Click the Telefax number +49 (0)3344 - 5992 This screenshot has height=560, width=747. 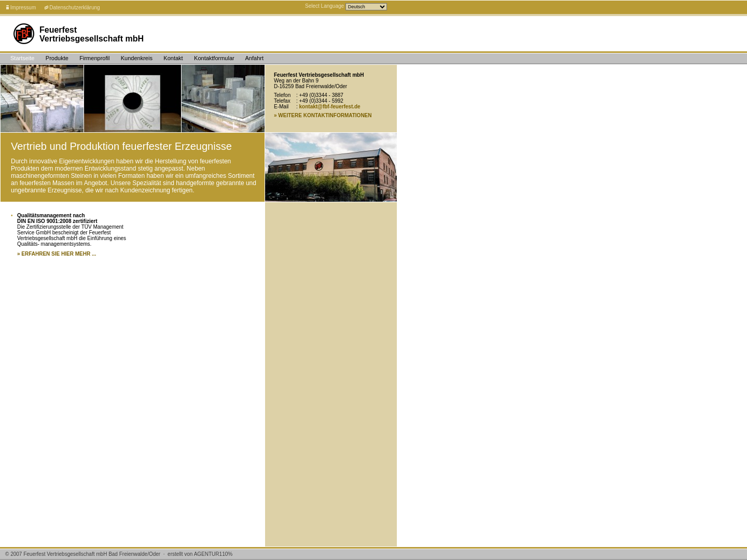tap(321, 101)
